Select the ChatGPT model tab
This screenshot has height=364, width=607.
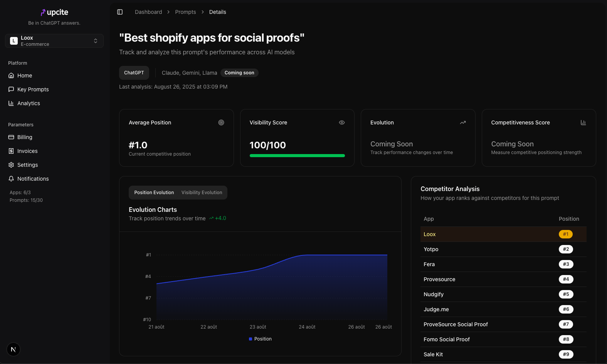[134, 73]
